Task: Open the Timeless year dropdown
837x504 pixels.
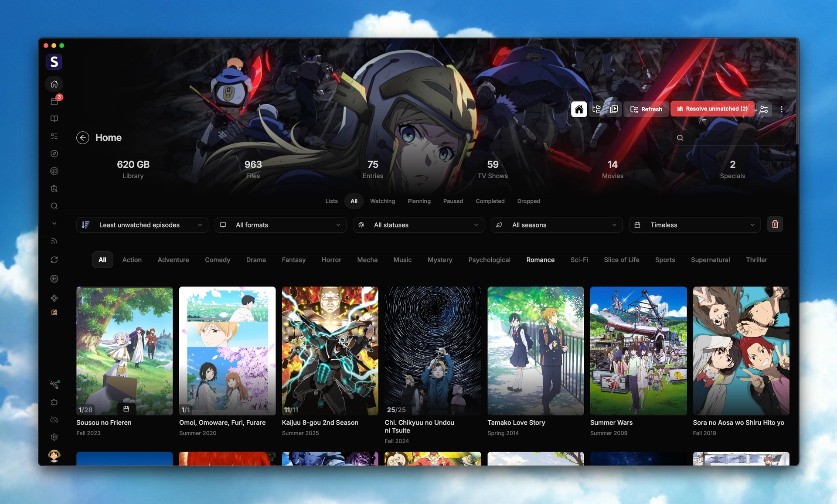Action: [x=695, y=225]
